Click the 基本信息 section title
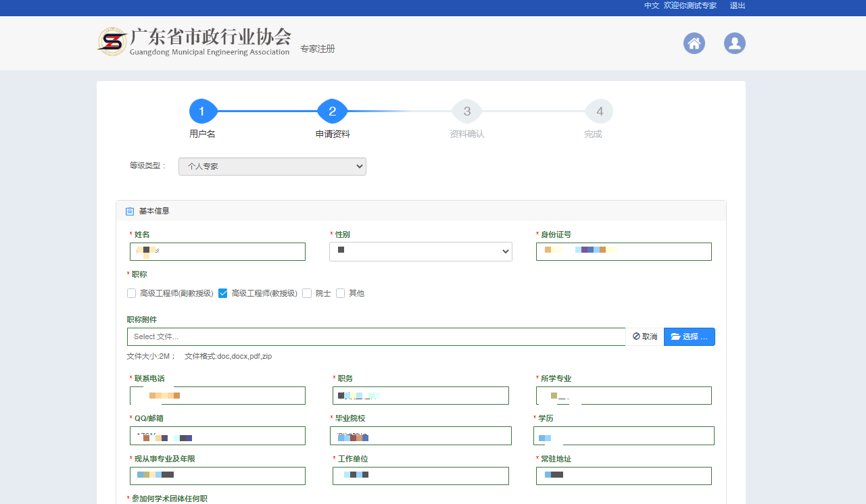This screenshot has height=504, width=866. (x=154, y=211)
